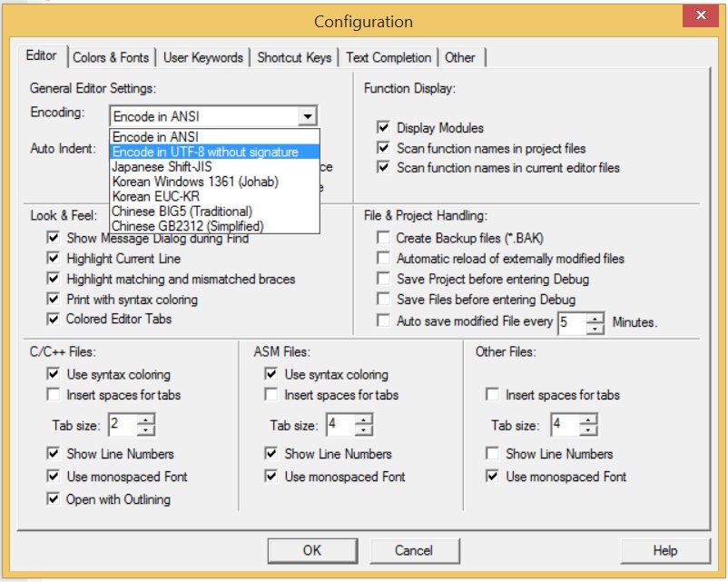The width and height of the screenshot is (728, 582).
Task: Toggle Scan function names in project files
Action: 383,148
